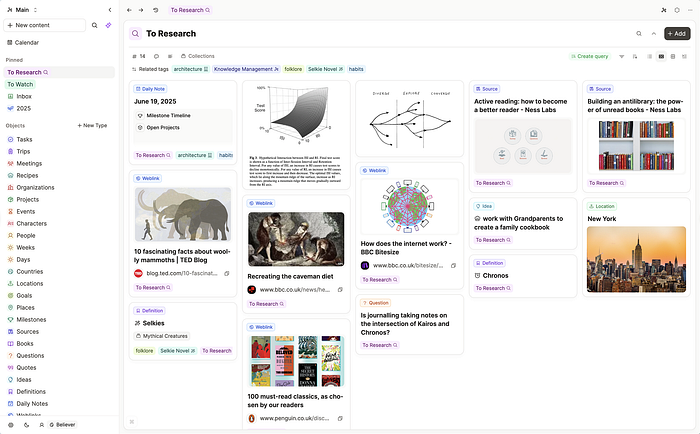Click the undo history icon in top bar
Viewport: 700px width, 434px height.
click(155, 10)
